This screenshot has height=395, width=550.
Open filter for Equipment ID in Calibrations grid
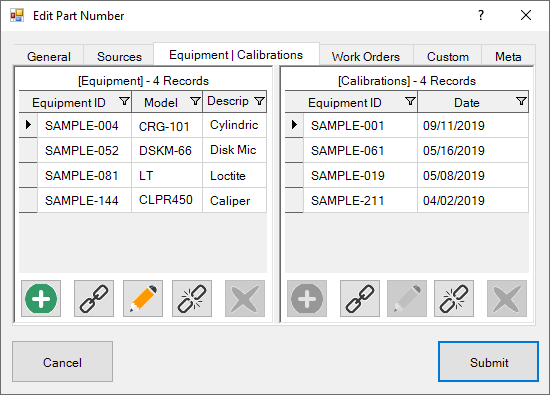(x=410, y=102)
